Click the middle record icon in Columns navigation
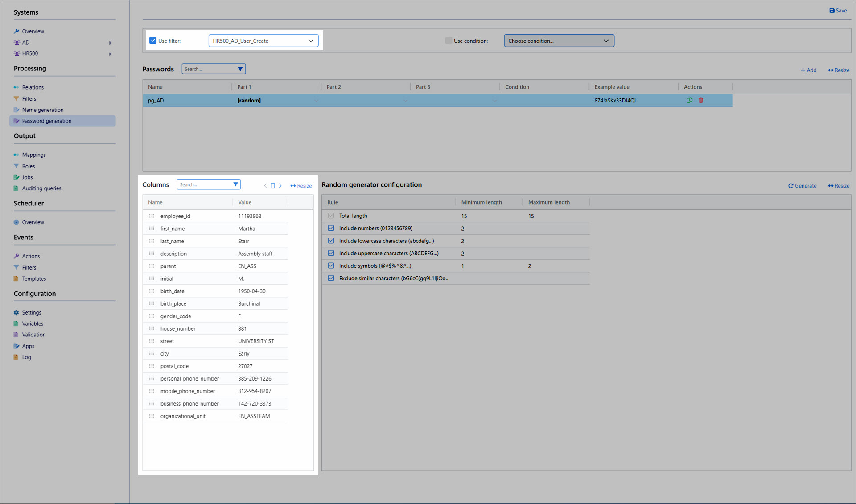The height and width of the screenshot is (504, 856). (x=273, y=186)
